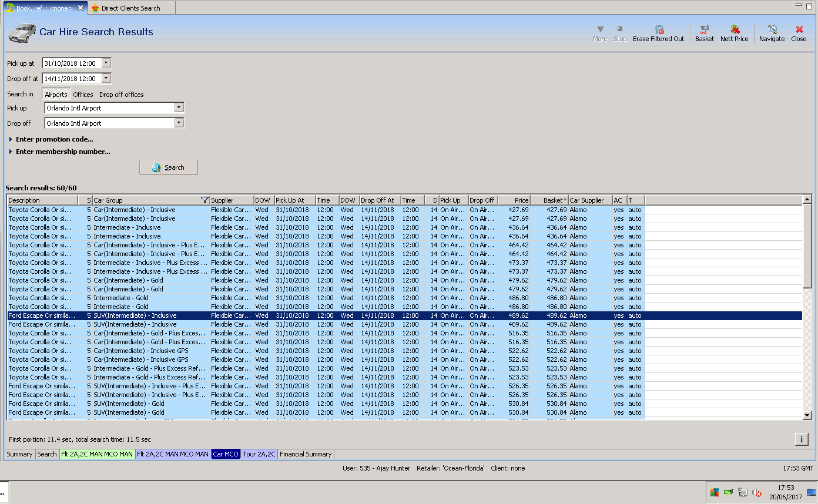Click the Navigate toolbar icon
The height and width of the screenshot is (504, 818).
[772, 29]
